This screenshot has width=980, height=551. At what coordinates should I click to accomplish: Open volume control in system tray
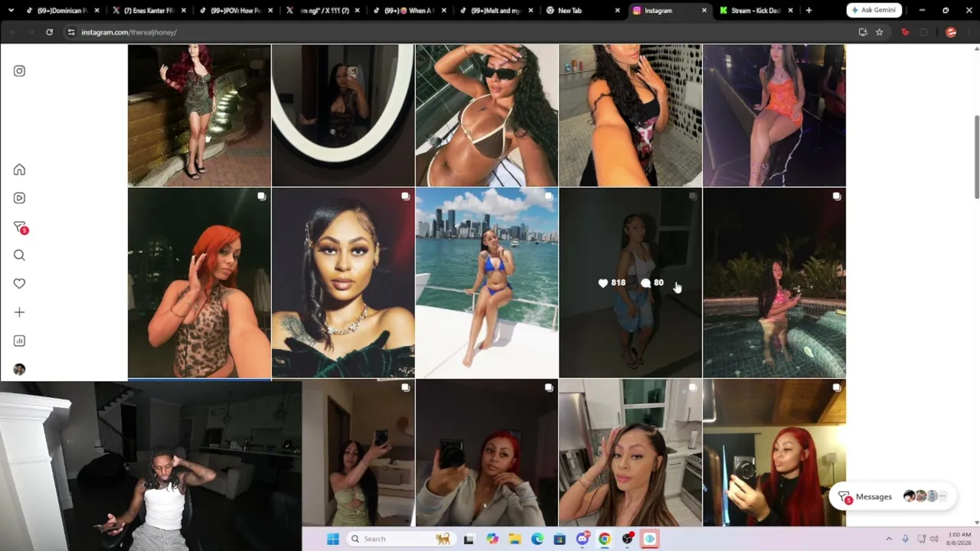coord(934,539)
